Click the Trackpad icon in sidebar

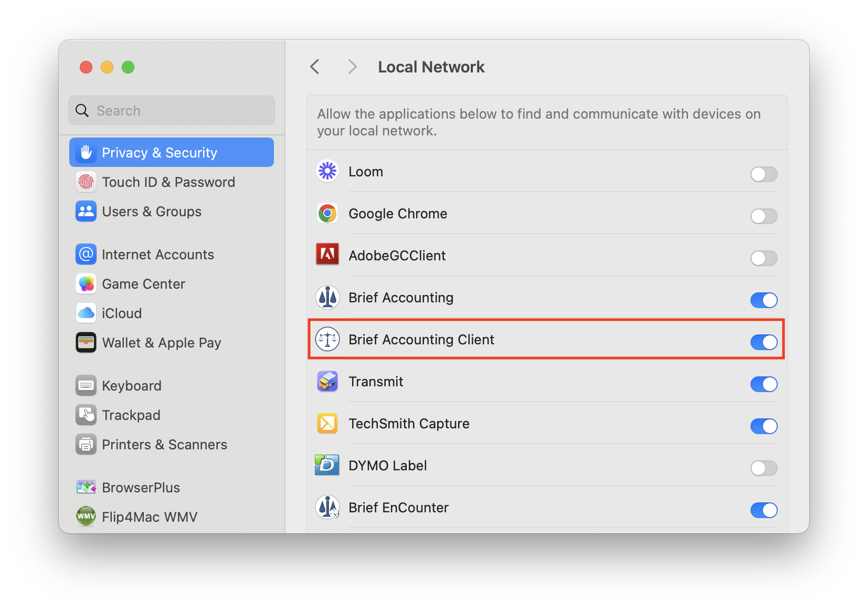(86, 415)
